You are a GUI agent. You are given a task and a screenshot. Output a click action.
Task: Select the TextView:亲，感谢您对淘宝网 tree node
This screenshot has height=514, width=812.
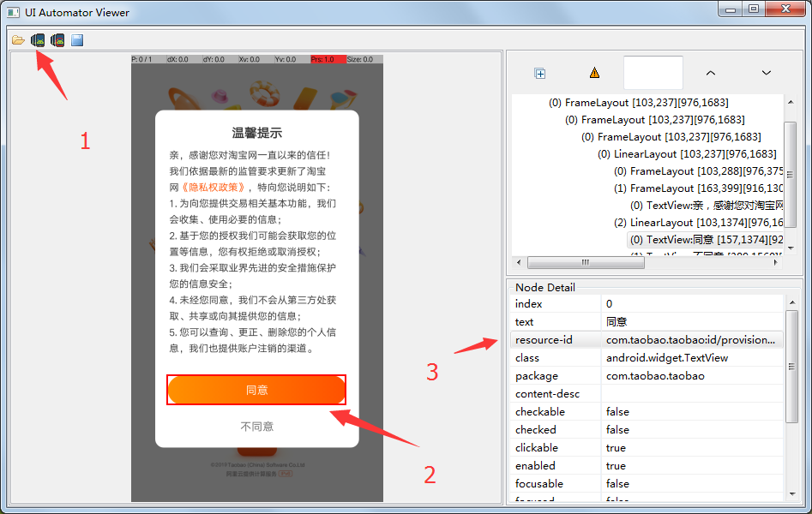coord(707,206)
